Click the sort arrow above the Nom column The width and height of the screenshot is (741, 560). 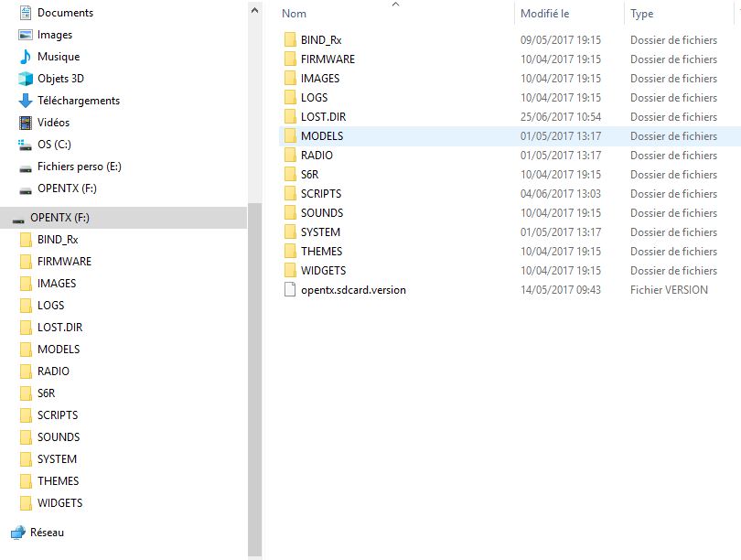(x=396, y=5)
